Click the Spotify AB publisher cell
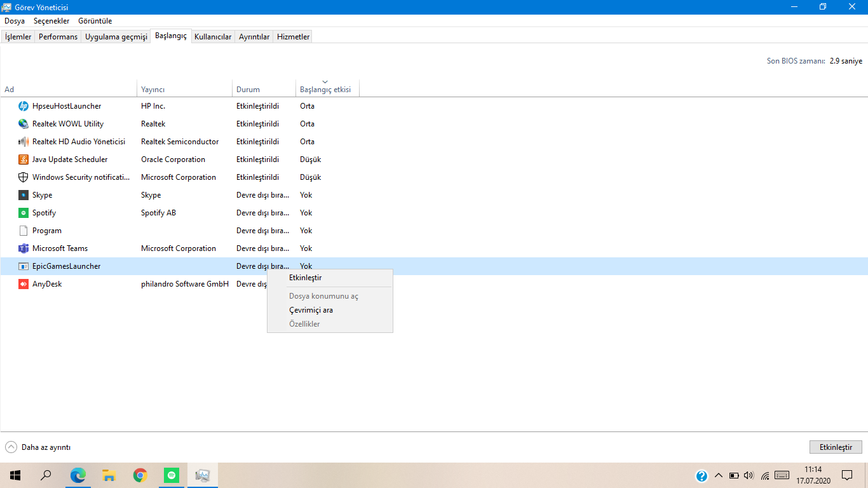The width and height of the screenshot is (868, 488). [158, 213]
